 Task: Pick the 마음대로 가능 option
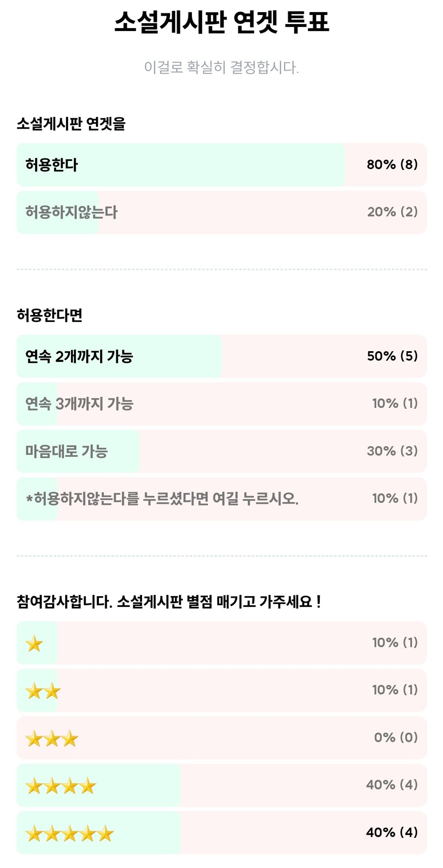click(x=221, y=451)
